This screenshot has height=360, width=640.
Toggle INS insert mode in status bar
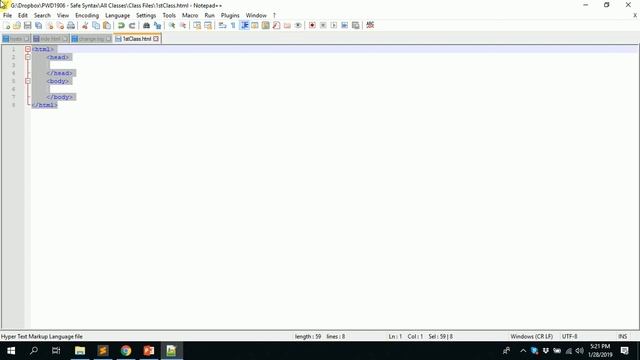coord(622,336)
